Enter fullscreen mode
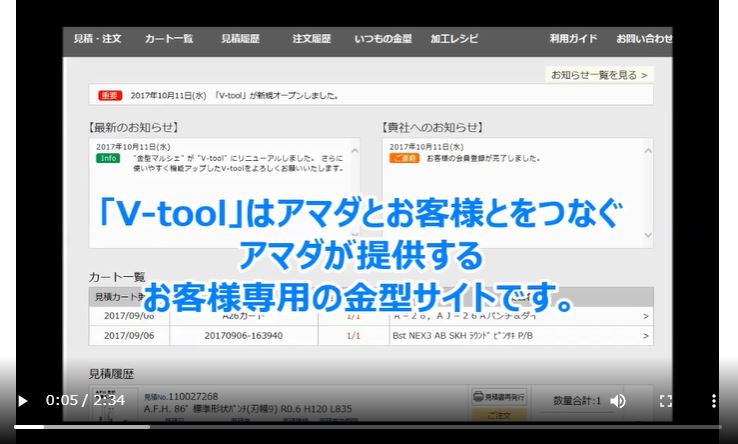Image resolution: width=738 pixels, height=444 pixels. [x=666, y=401]
